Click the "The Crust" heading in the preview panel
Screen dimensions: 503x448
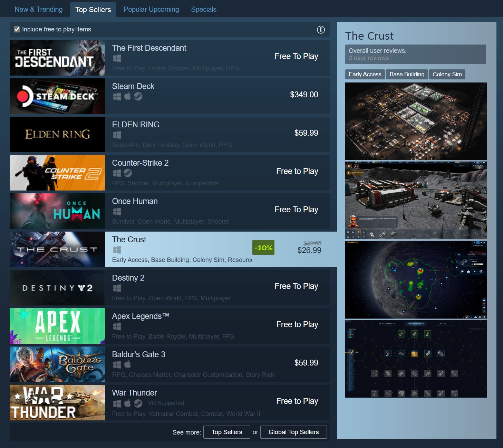point(369,36)
